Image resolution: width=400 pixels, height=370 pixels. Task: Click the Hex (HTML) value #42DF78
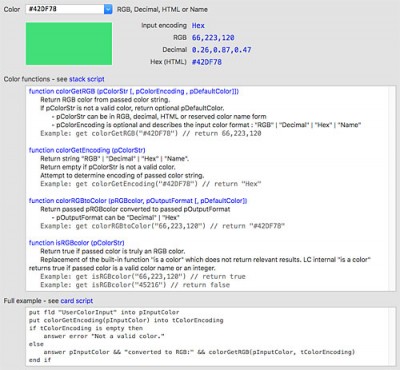coord(207,62)
